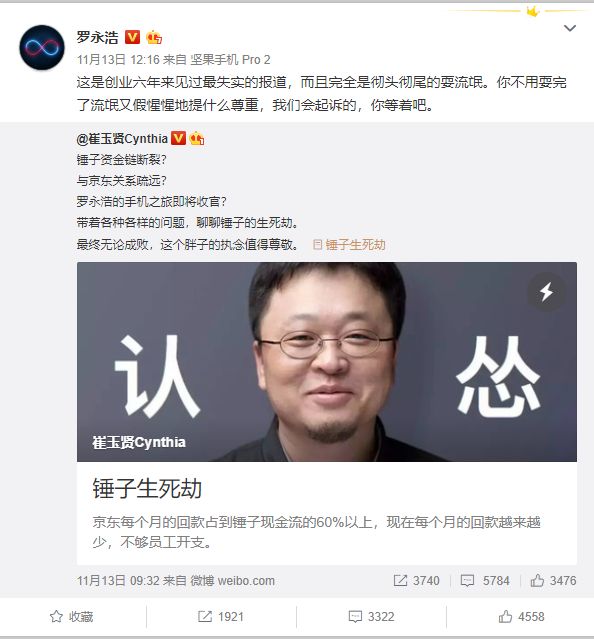Click the lightning bolt icon on article image

[546, 292]
